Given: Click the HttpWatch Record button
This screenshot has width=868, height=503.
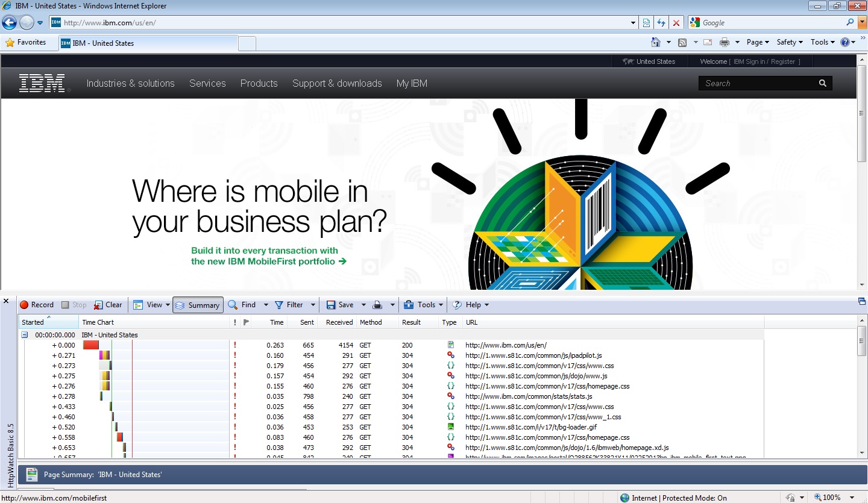Looking at the screenshot, I should click(37, 305).
